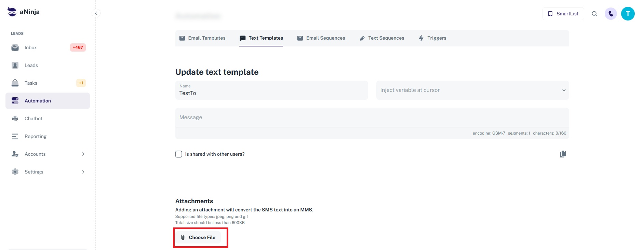Image resolution: width=644 pixels, height=250 pixels.
Task: Switch to the Triggers tab
Action: point(432,38)
